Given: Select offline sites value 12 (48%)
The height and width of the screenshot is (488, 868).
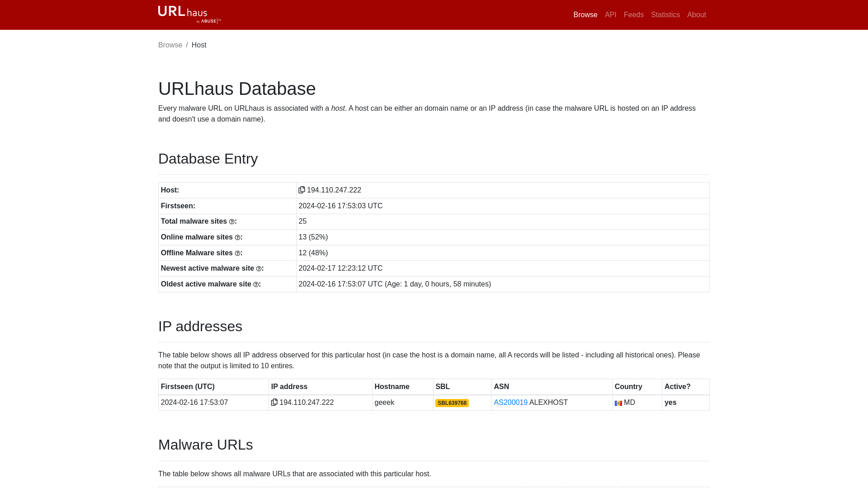Looking at the screenshot, I should [313, 253].
